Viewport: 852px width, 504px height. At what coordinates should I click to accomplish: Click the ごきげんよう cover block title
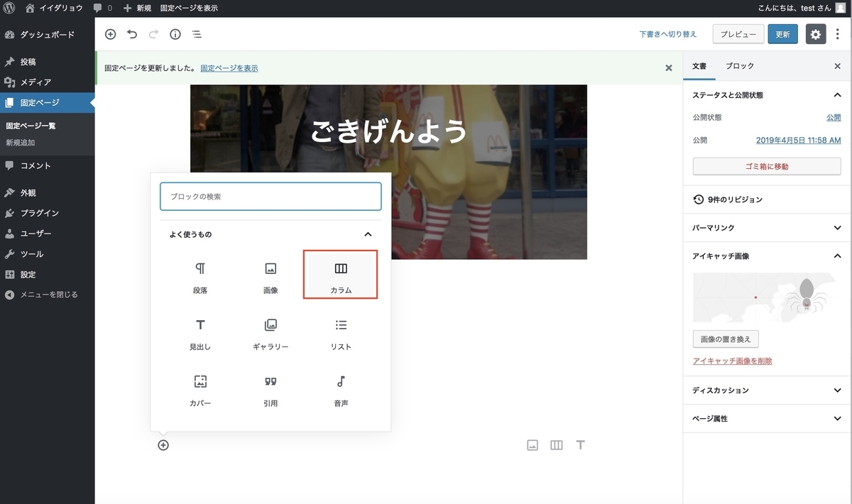click(x=389, y=131)
